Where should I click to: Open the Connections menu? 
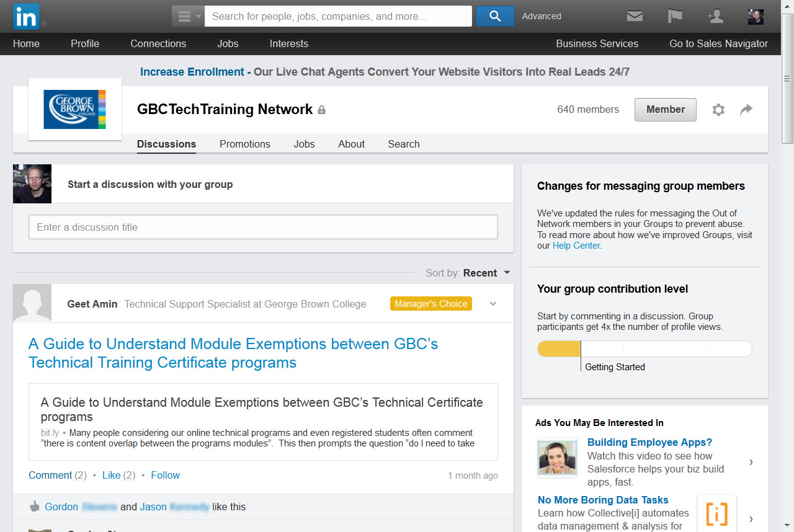tap(158, 43)
